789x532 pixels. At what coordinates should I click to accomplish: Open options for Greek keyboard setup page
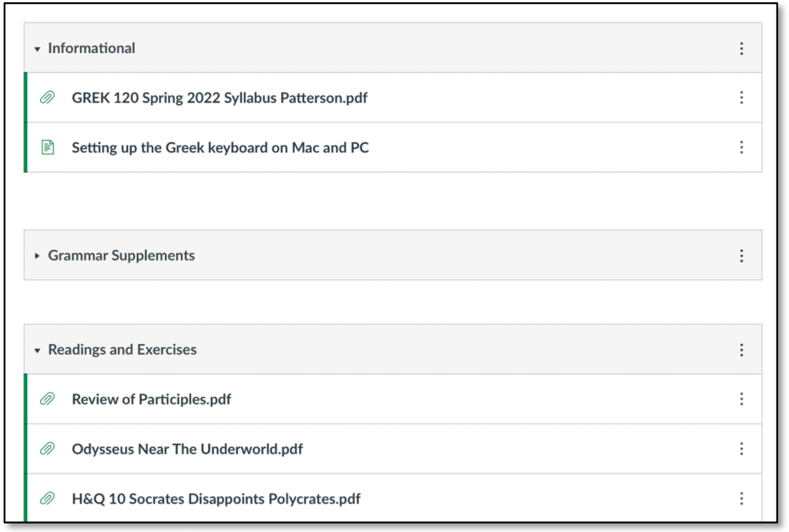click(741, 147)
